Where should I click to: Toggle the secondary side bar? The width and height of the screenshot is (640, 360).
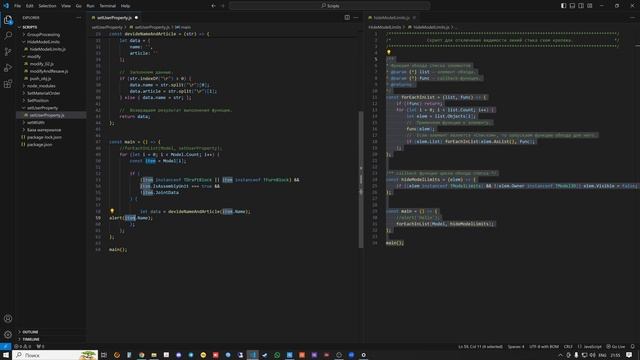[581, 6]
